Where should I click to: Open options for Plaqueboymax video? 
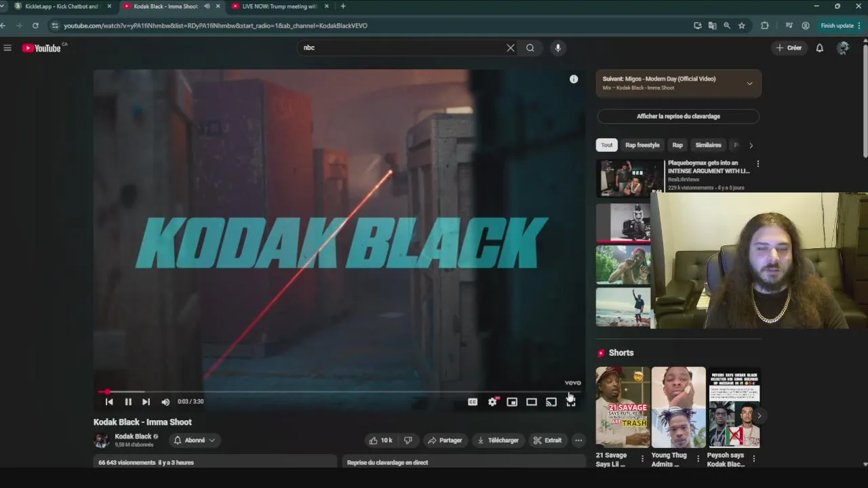pyautogui.click(x=757, y=164)
